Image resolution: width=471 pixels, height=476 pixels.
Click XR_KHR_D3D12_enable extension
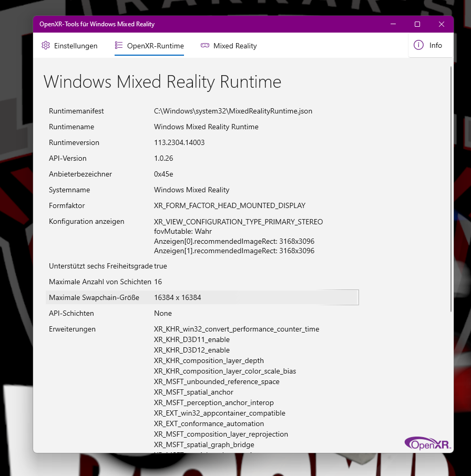pyautogui.click(x=192, y=350)
